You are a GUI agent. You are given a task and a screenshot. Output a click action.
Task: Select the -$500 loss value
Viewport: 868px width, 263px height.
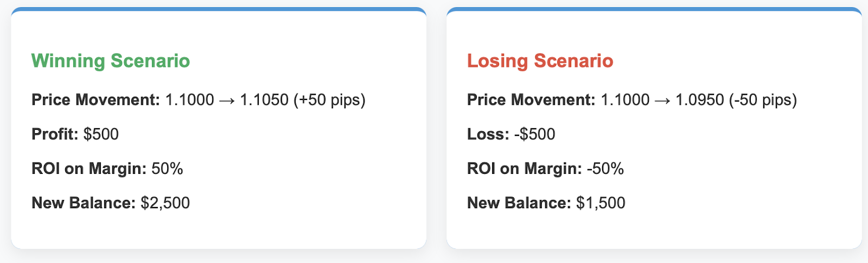pos(534,134)
